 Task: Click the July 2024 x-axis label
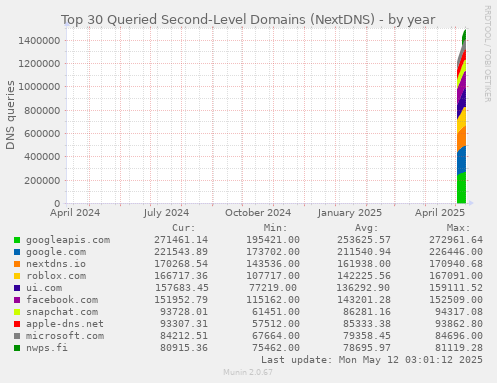point(166,213)
